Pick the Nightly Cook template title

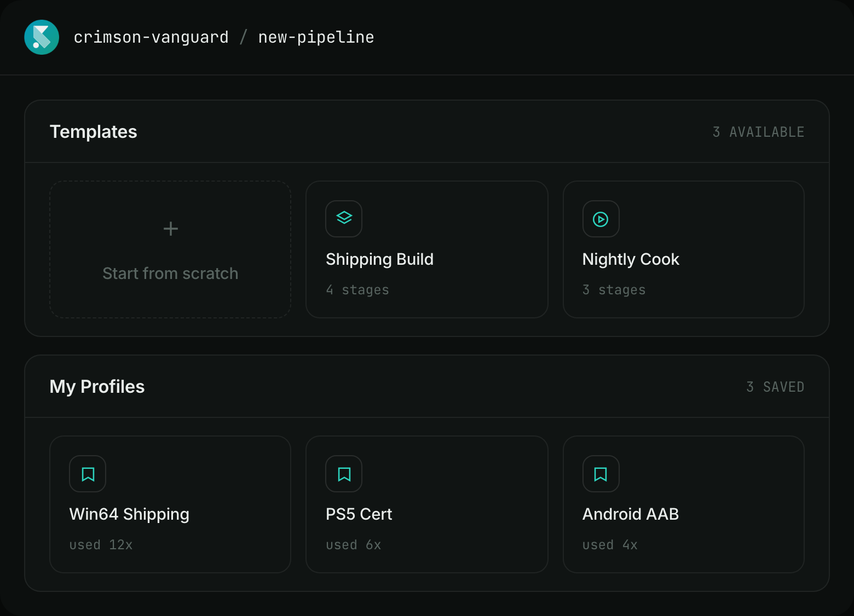click(x=631, y=259)
